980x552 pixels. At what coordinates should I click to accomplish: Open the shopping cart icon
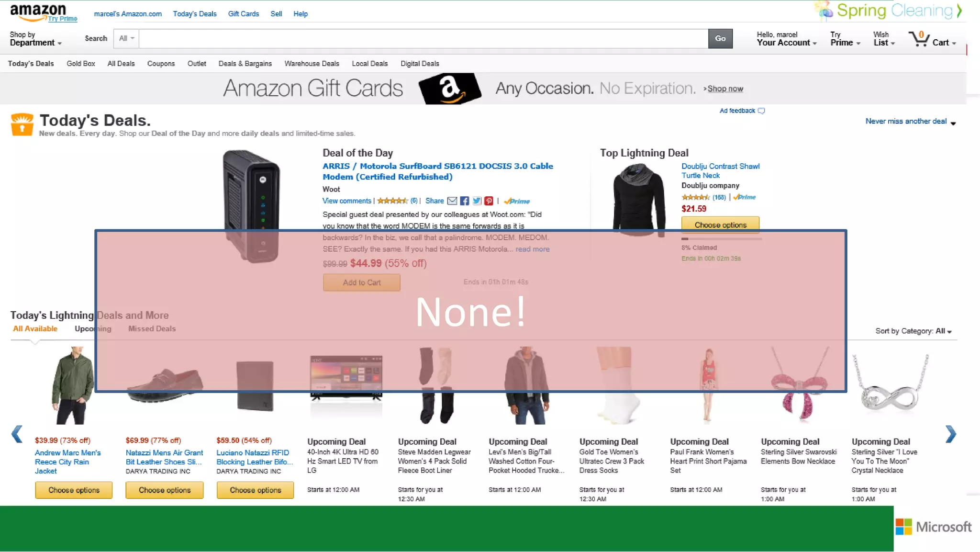(918, 39)
